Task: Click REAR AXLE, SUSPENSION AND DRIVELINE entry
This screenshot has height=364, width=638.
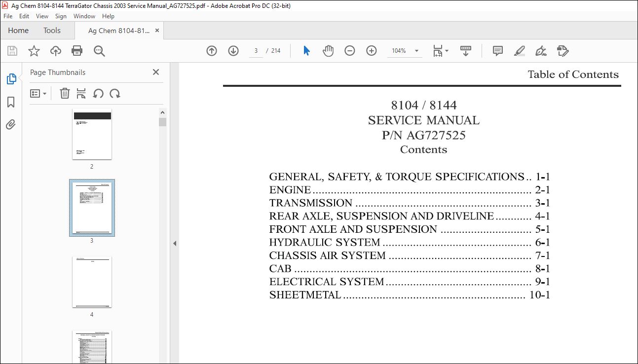Action: coord(410,216)
